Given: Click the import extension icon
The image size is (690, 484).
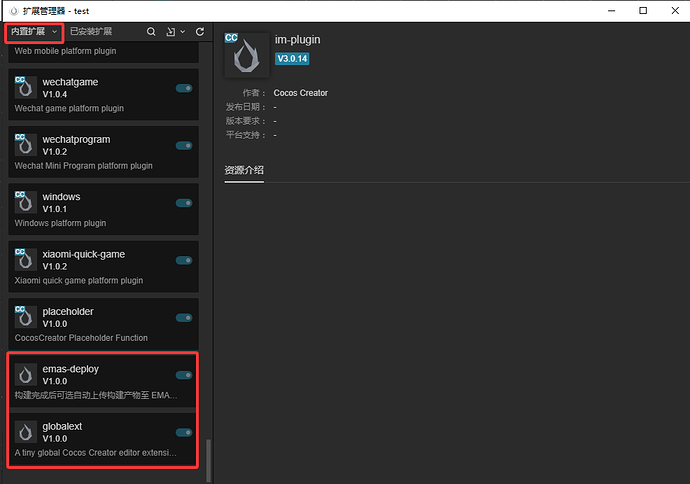Looking at the screenshot, I should pyautogui.click(x=171, y=32).
